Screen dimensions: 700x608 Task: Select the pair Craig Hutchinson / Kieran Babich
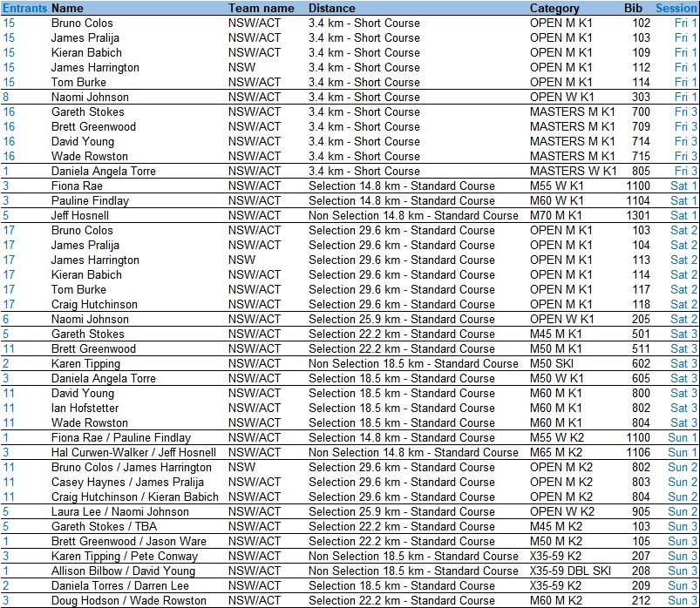coord(135,497)
